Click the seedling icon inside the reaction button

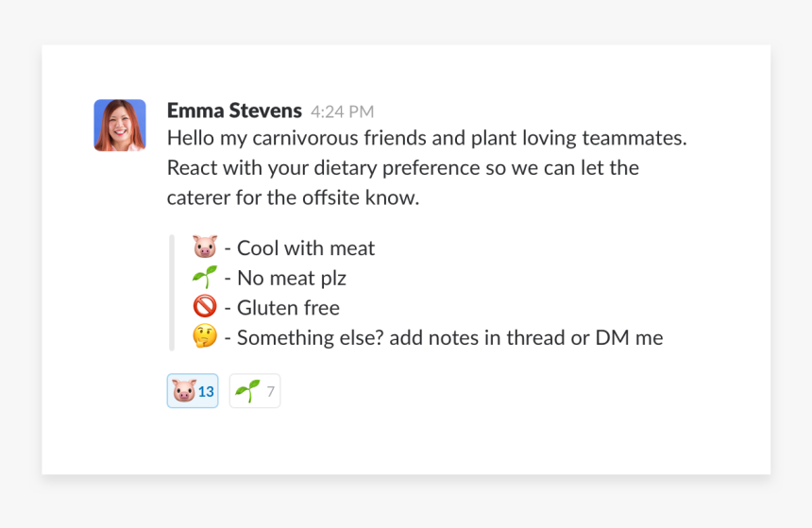tap(247, 391)
